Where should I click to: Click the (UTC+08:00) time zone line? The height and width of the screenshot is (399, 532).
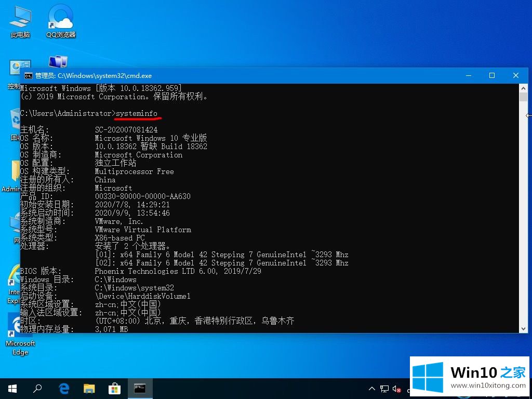pyautogui.click(x=195, y=321)
